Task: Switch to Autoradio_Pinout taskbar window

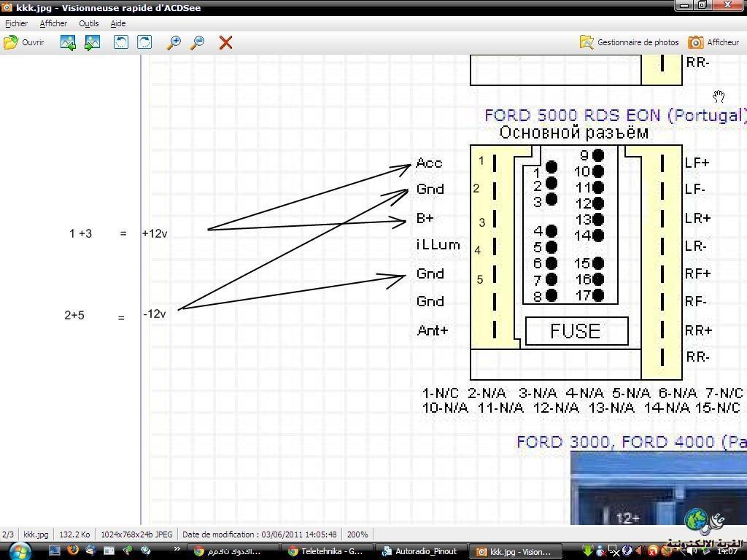Action: (421, 551)
